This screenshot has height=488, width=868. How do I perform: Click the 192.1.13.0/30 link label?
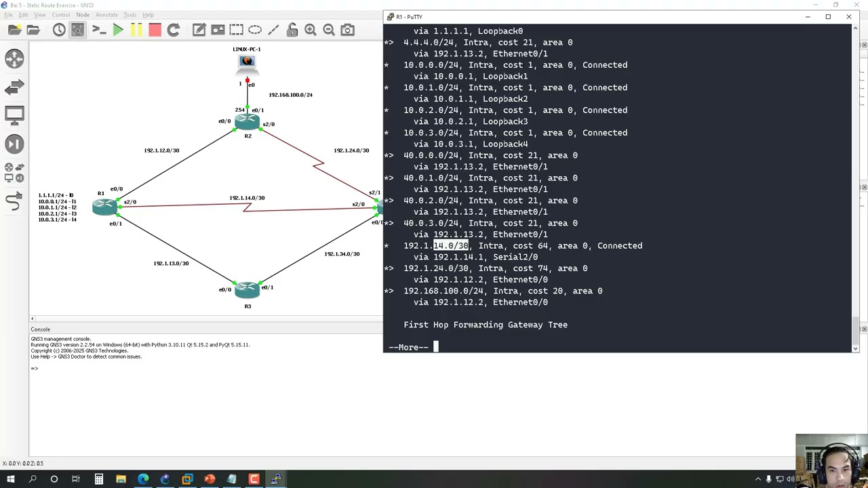point(171,263)
